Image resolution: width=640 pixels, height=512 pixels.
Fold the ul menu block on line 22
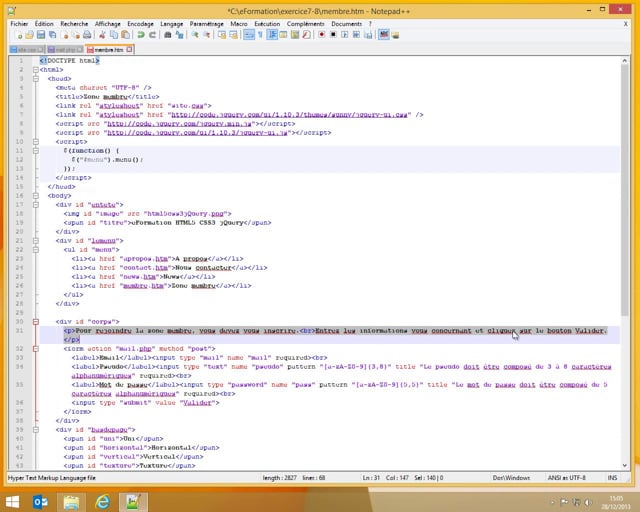click(36, 249)
